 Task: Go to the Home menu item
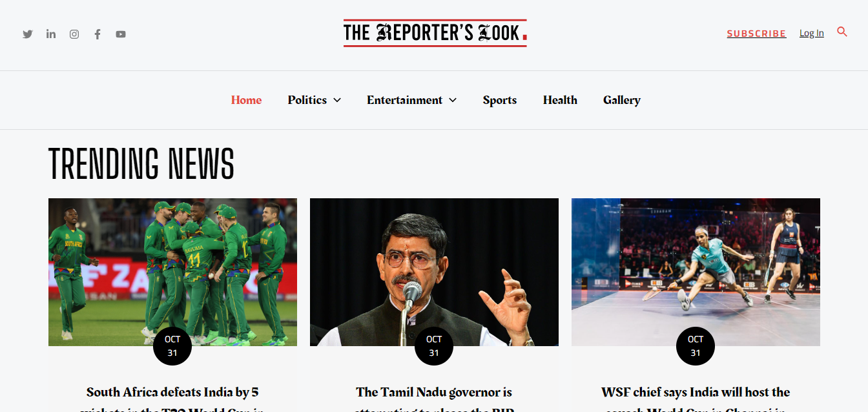(x=246, y=100)
